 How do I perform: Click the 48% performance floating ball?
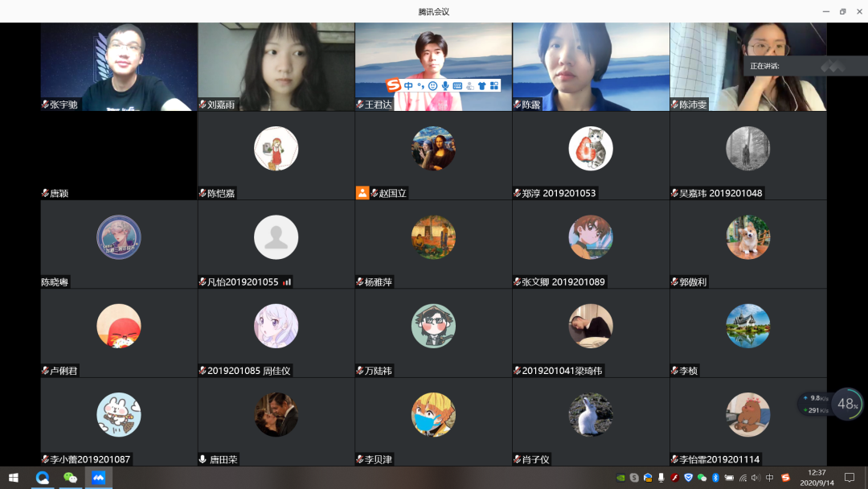(847, 404)
